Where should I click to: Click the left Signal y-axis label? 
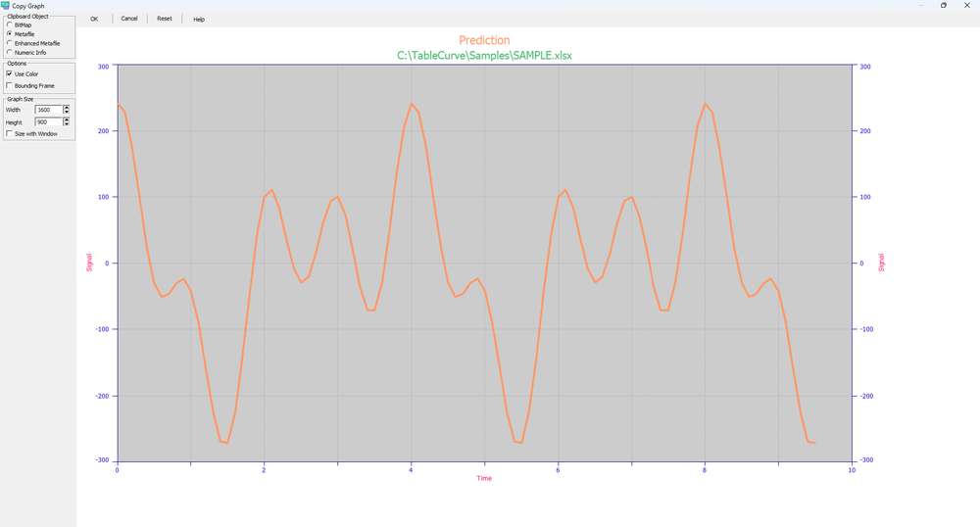coord(89,263)
